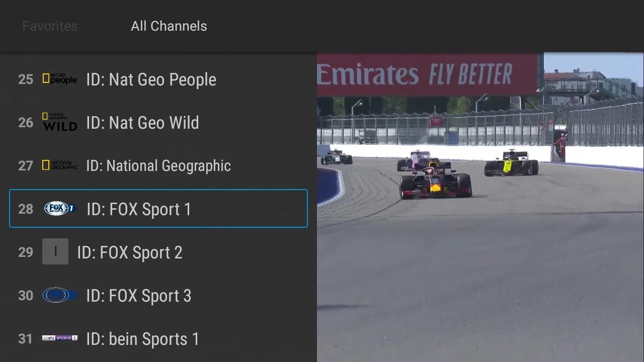
Task: Switch to the Favorites tab
Action: (x=50, y=26)
